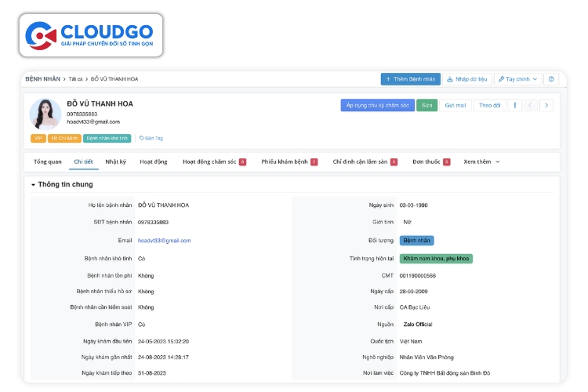Click Áp dụng chu kỳ chăm sóc button

(x=377, y=105)
